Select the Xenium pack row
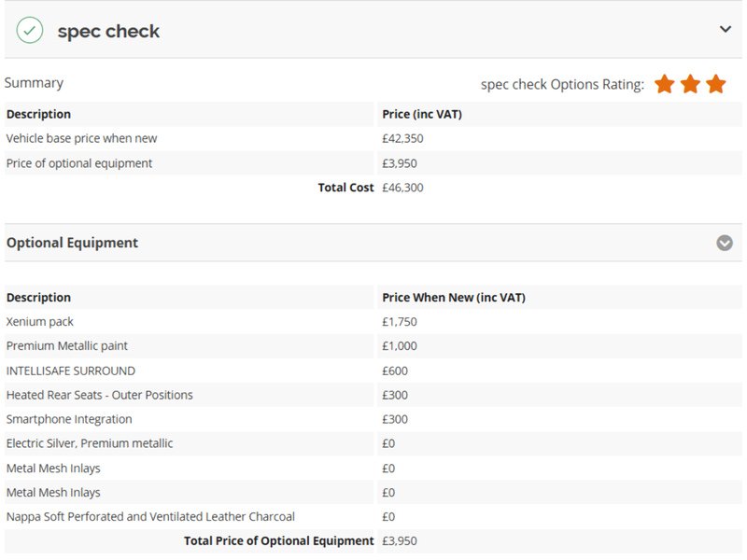This screenshot has width=747, height=560. click(373, 322)
